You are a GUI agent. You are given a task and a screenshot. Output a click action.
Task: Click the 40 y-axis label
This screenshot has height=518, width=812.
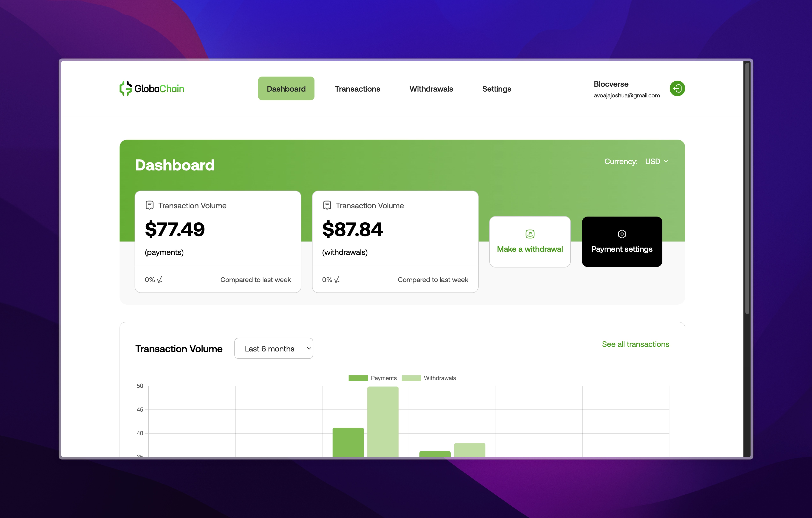(x=140, y=433)
